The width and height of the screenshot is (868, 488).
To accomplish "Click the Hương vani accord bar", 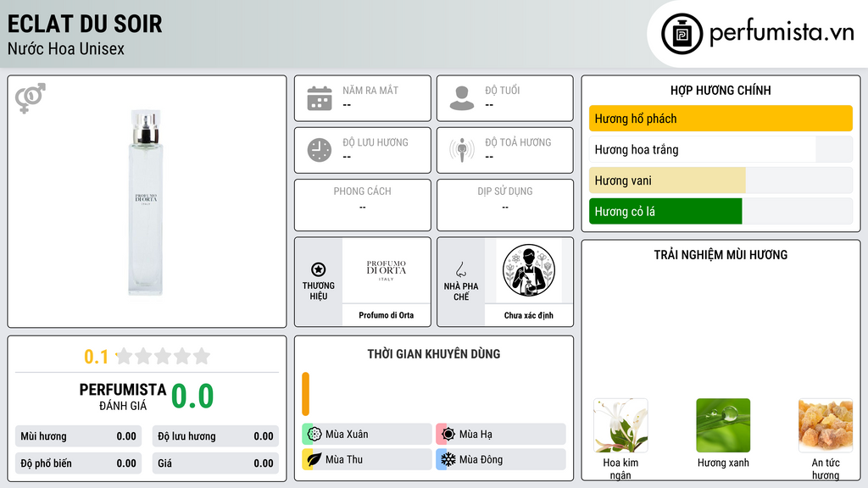I will click(721, 180).
